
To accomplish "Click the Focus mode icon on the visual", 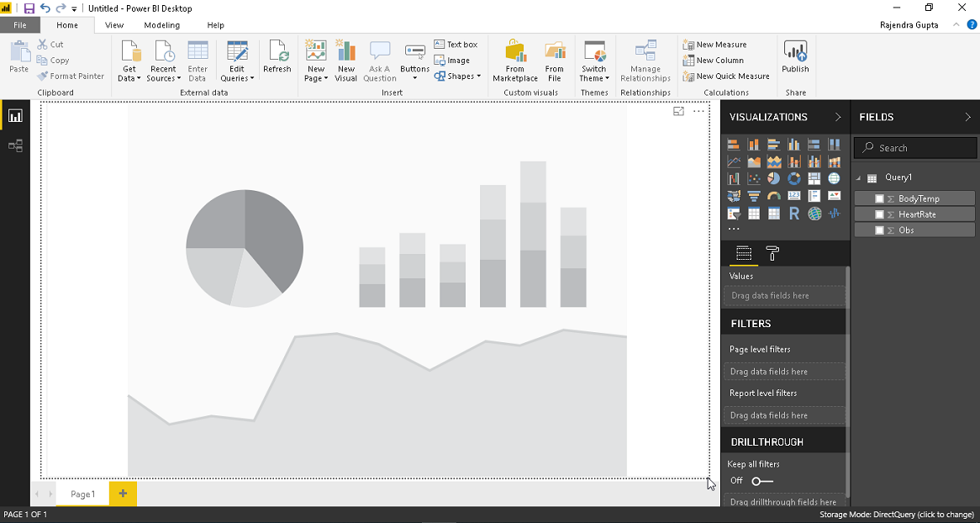I will click(x=679, y=111).
